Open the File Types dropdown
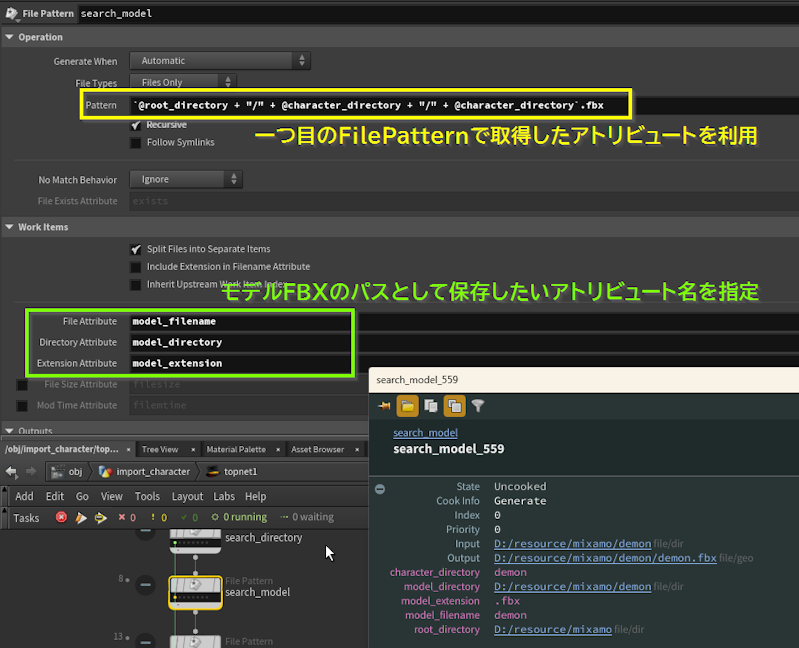The height and width of the screenshot is (648, 799). pyautogui.click(x=183, y=82)
